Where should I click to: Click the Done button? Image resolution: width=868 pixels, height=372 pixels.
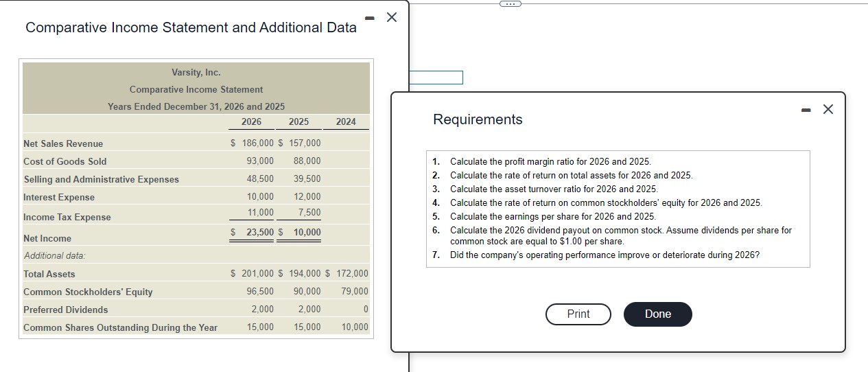pos(658,314)
